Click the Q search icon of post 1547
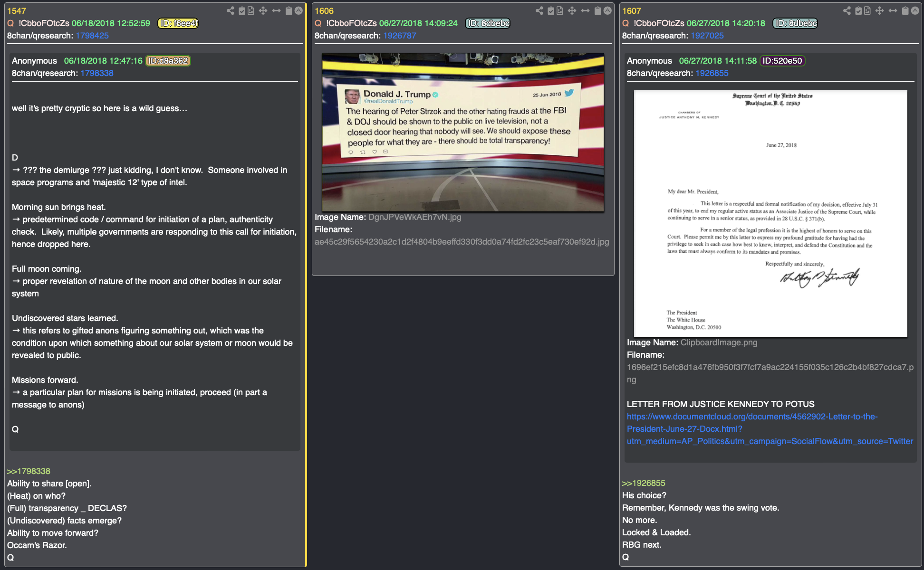The image size is (924, 570). coord(10,23)
